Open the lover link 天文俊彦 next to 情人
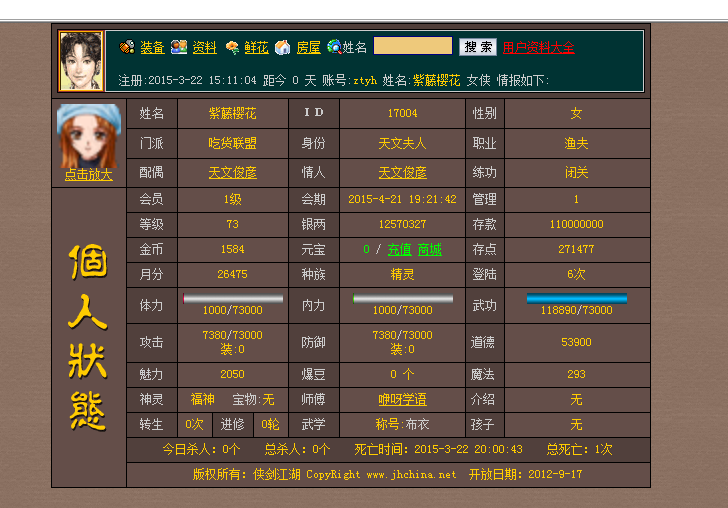This screenshot has width=728, height=508. [x=402, y=173]
